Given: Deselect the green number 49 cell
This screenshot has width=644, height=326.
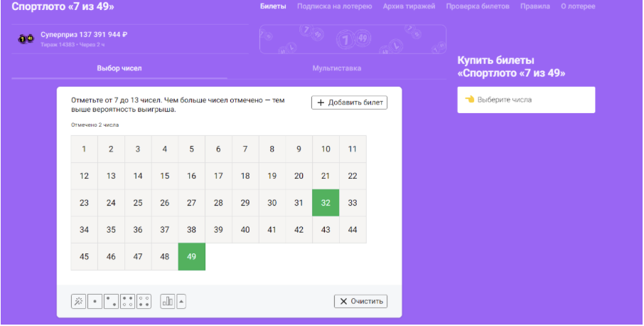Looking at the screenshot, I should coord(191,257).
